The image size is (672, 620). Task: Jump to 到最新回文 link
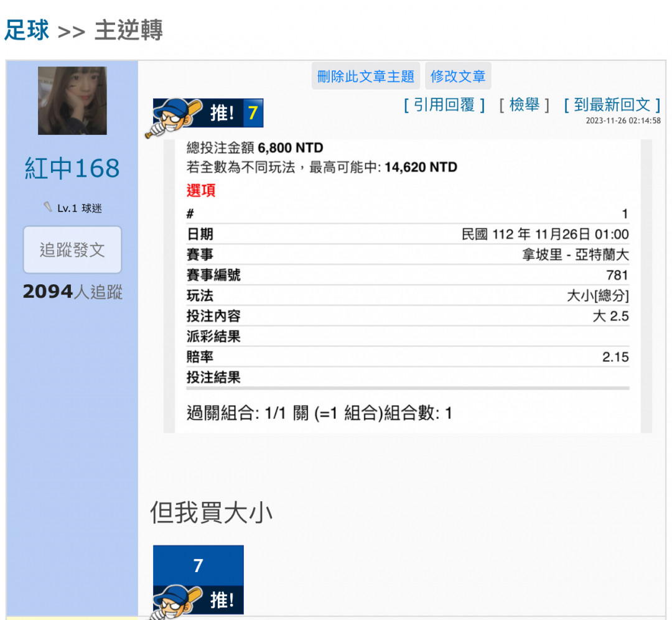tap(612, 104)
